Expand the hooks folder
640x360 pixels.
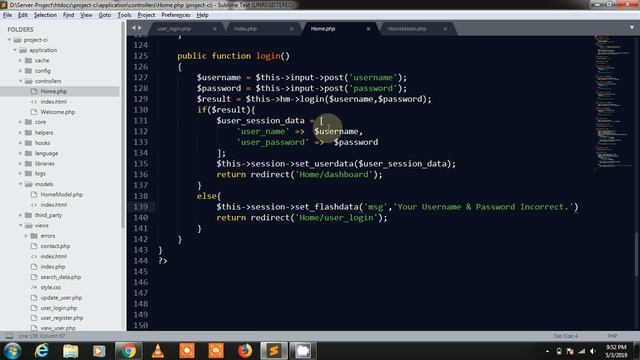(x=20, y=143)
